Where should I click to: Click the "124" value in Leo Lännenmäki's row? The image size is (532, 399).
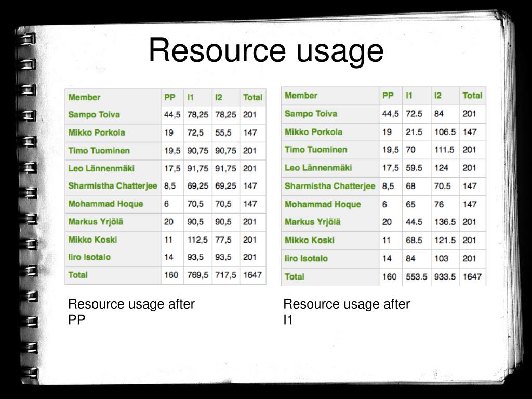tap(441, 168)
